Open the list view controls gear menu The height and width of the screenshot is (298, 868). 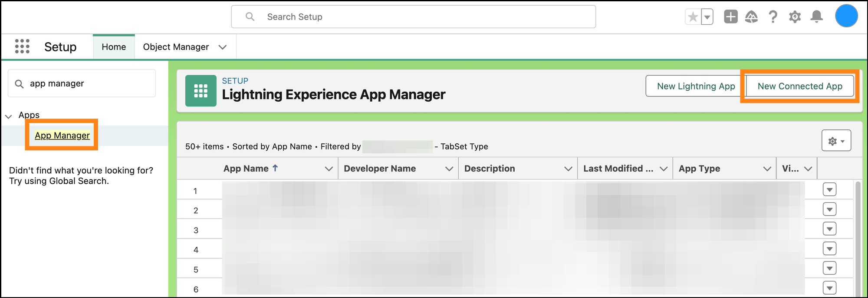pyautogui.click(x=836, y=141)
